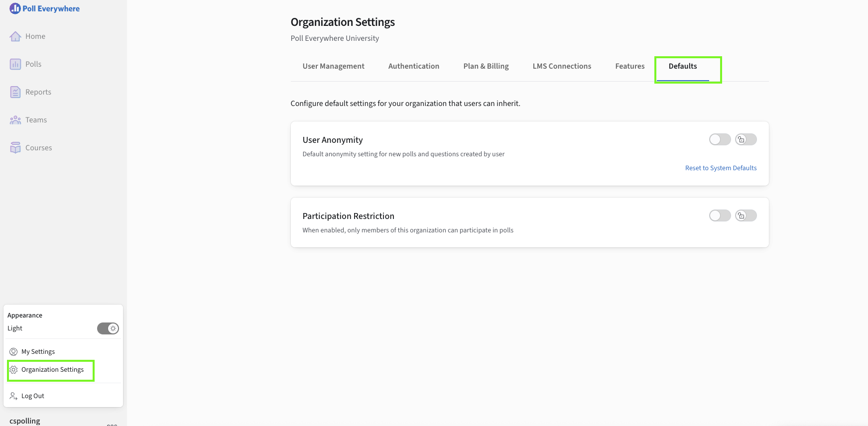Open the Features tab
The width and height of the screenshot is (868, 426).
pyautogui.click(x=630, y=66)
